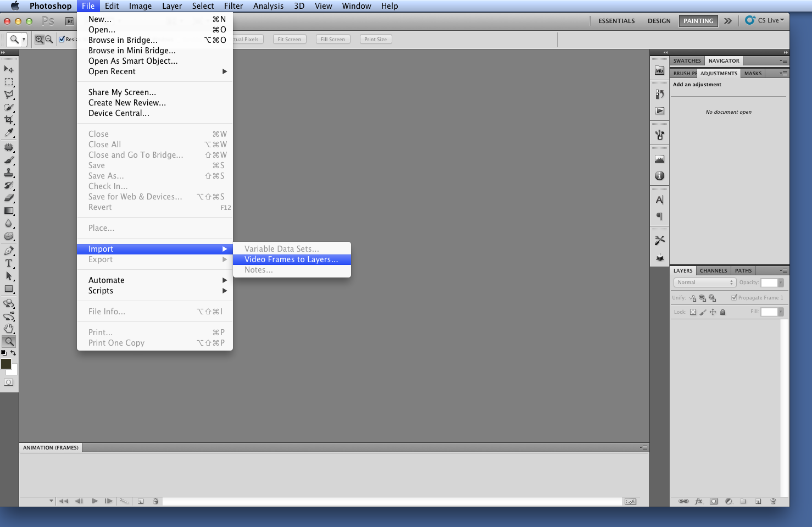The width and height of the screenshot is (812, 527).
Task: Expand the Open Recent submenu
Action: tap(155, 71)
